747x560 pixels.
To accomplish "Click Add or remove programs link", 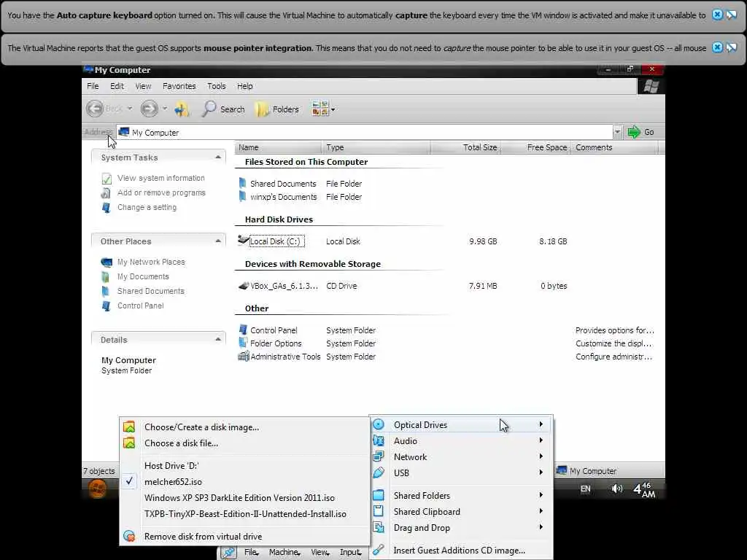I will tap(161, 192).
